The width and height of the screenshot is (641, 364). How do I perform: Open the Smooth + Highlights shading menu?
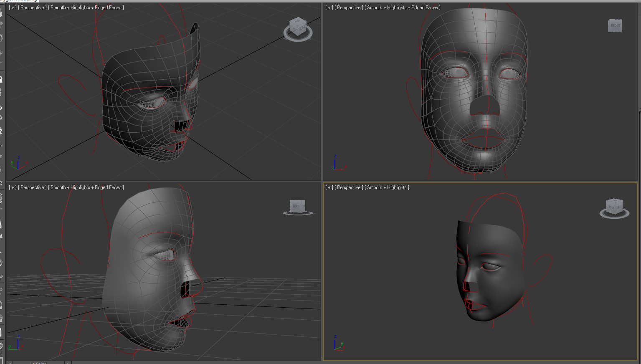pyautogui.click(x=387, y=187)
